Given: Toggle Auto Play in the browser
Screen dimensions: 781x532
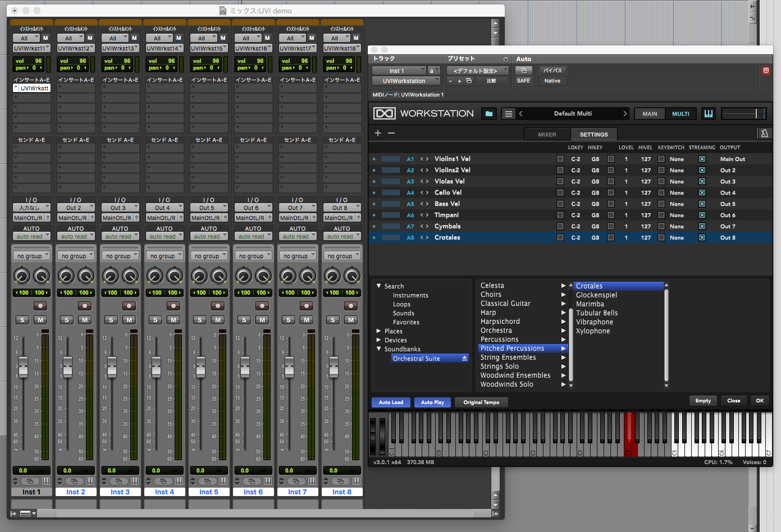Looking at the screenshot, I should (x=432, y=402).
